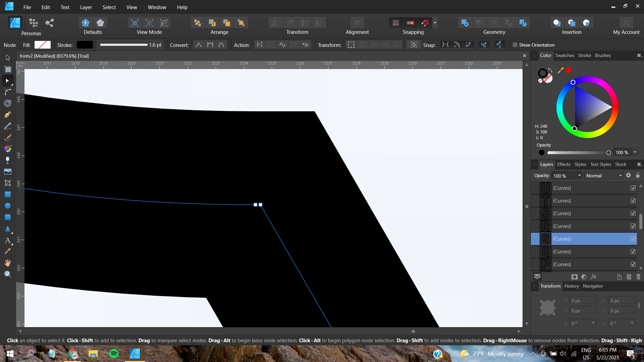Open the layer Opacity 100 % dropdown

[x=579, y=176]
